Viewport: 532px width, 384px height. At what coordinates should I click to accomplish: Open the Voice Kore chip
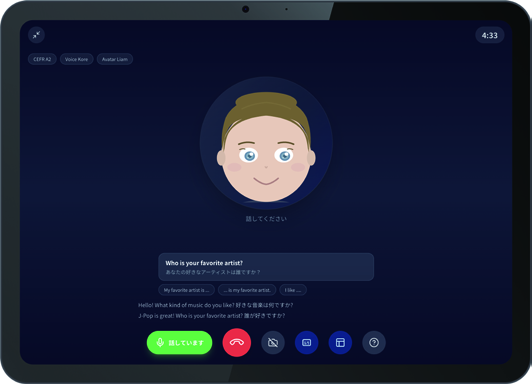click(76, 59)
